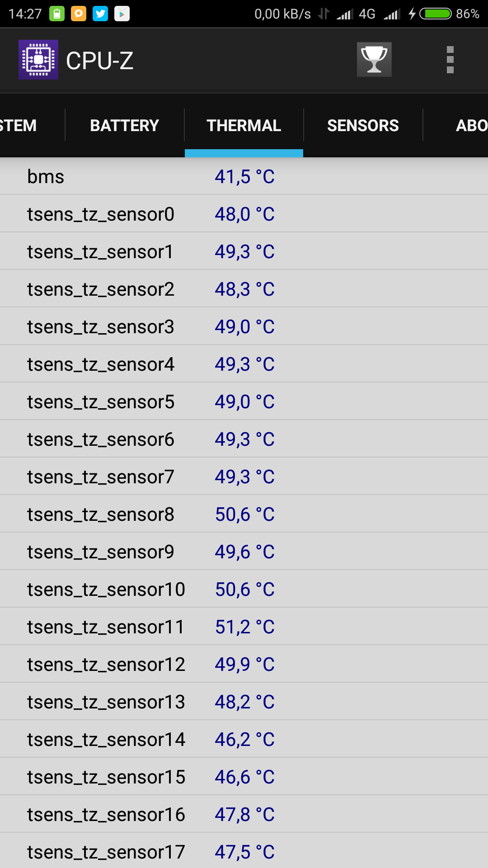The image size is (488, 868).
Task: Tap the Twitter notification icon
Action: (x=100, y=14)
